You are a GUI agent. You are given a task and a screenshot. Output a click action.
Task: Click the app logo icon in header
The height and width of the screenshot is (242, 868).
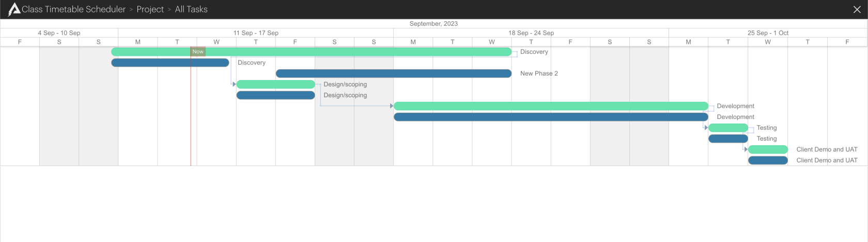pyautogui.click(x=14, y=9)
